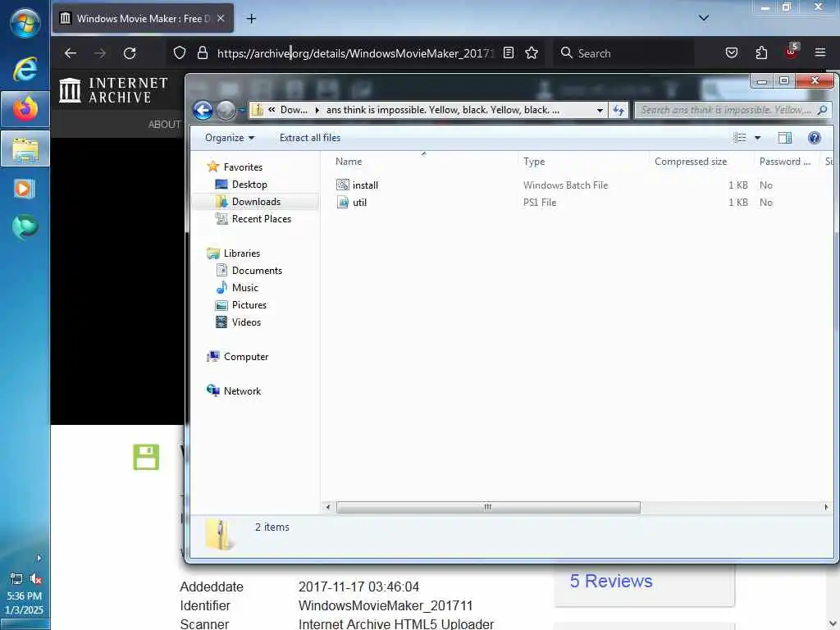
Task: Click the scrollbar right arrow
Action: [x=825, y=507]
